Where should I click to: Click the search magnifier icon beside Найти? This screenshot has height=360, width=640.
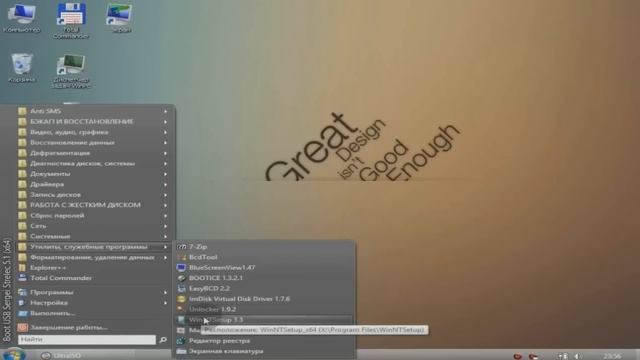pyautogui.click(x=163, y=340)
